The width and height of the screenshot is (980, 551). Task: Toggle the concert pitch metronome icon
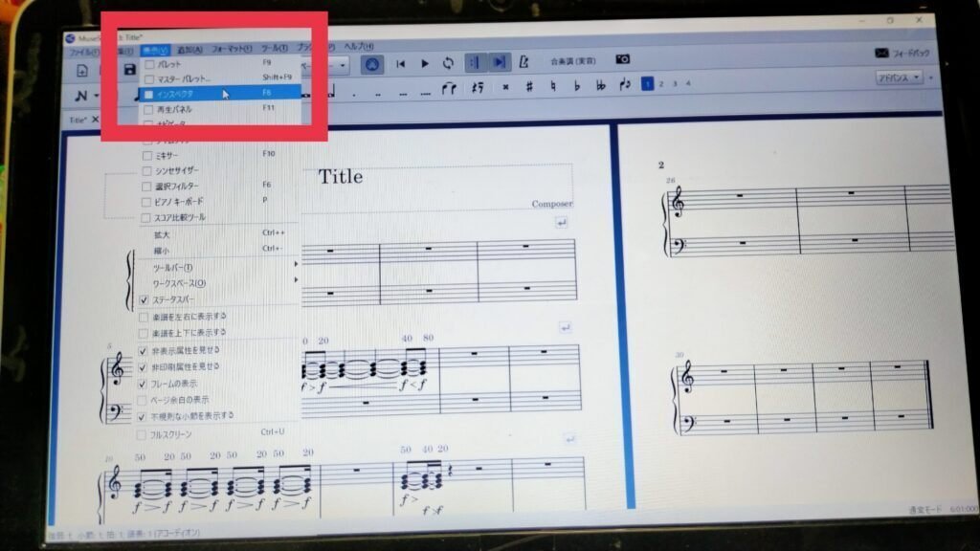tap(372, 64)
